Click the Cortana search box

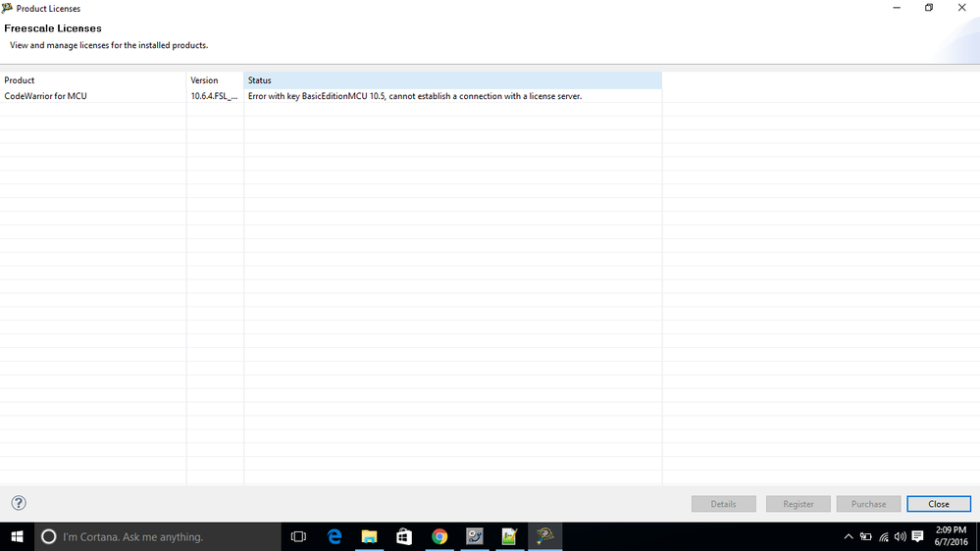158,536
